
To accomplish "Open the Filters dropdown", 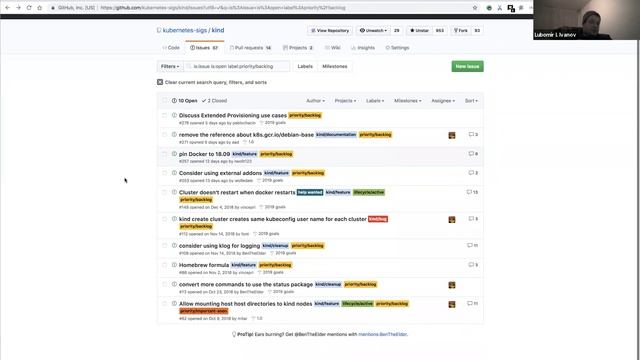I will [x=170, y=66].
